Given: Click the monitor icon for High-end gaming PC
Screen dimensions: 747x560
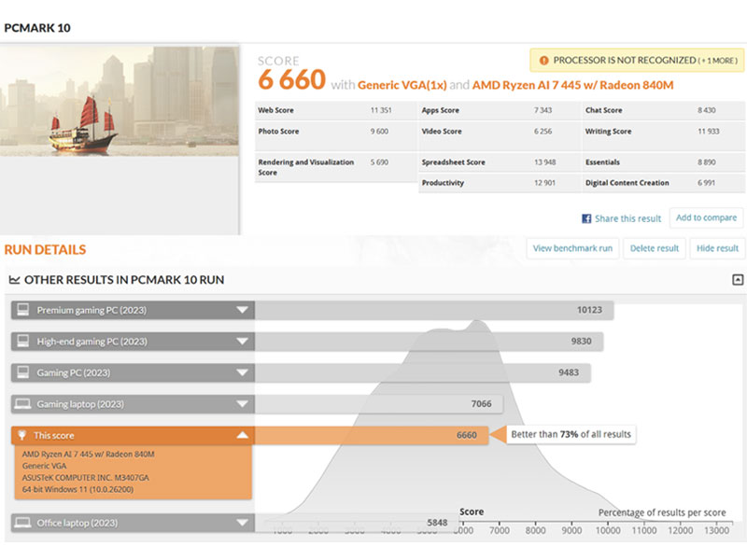Looking at the screenshot, I should (22, 342).
